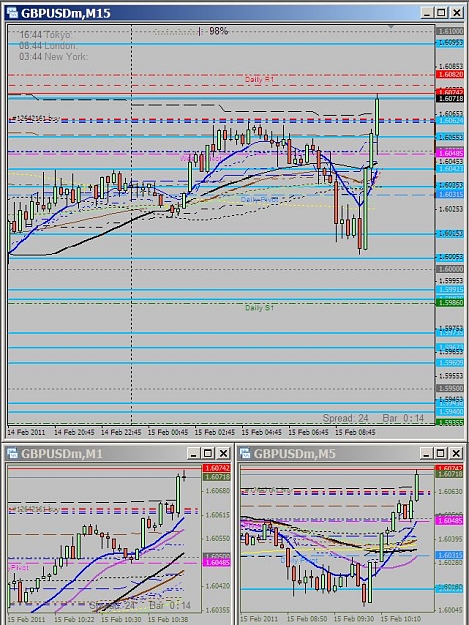Click the 1.61000 price tag on M15
This screenshot has height=625, width=469.
[x=450, y=31]
